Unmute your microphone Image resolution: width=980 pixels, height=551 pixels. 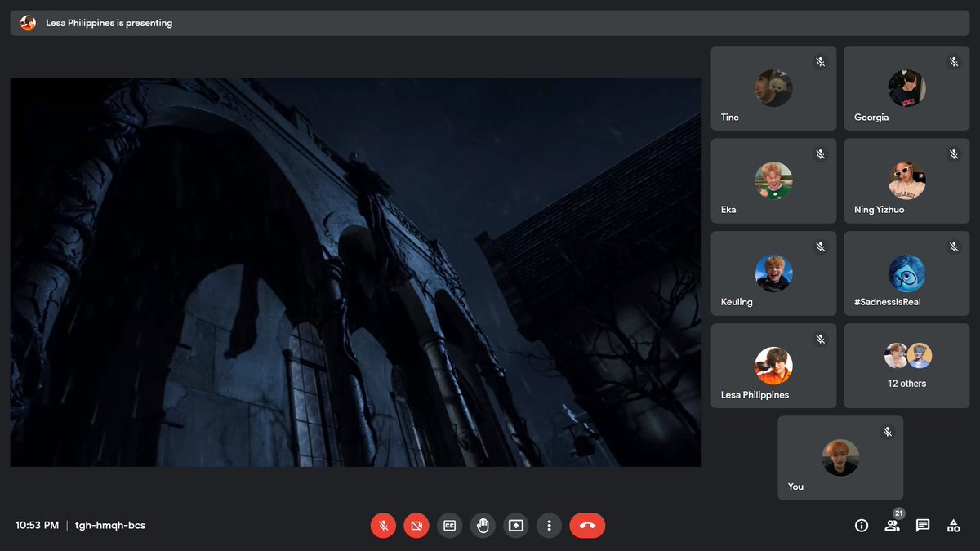(383, 526)
